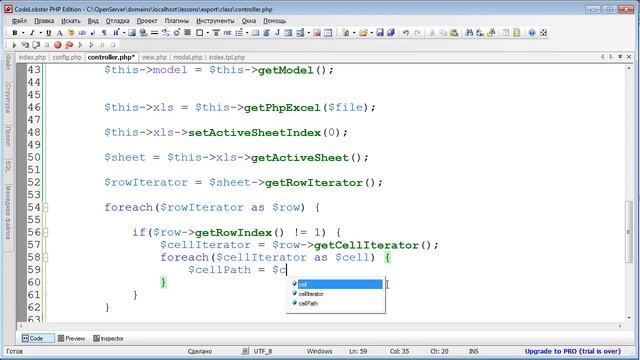Switch to Preview view
640x360 pixels.
(71, 338)
